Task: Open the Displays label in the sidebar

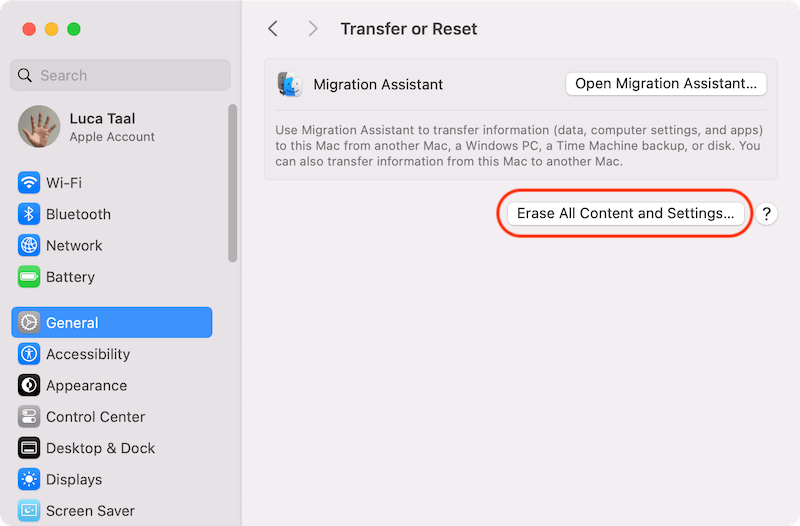Action: pyautogui.click(x=74, y=480)
